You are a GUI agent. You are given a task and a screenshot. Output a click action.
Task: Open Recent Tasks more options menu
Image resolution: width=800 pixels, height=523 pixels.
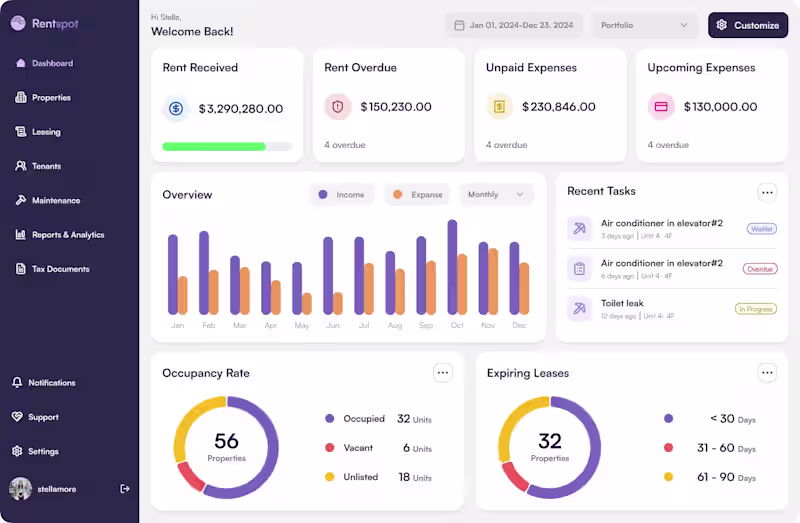point(767,192)
